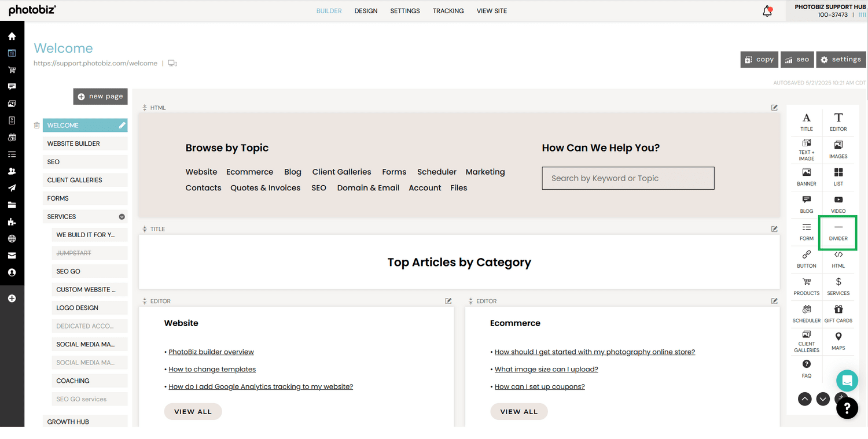Move the block panel up with the up arrow
The image size is (868, 439).
point(804,399)
